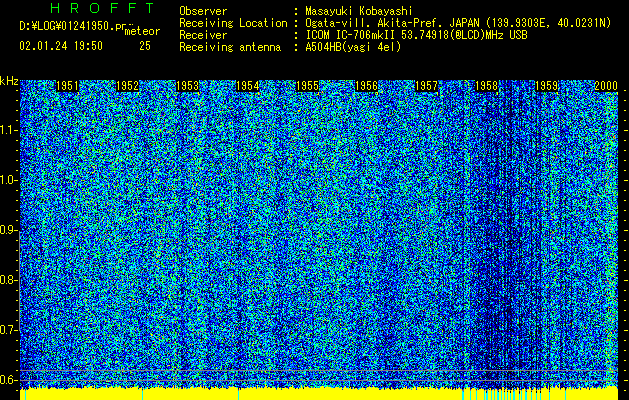Click the 0.9 kHz axis label
This screenshot has width=629, height=400.
coord(9,230)
